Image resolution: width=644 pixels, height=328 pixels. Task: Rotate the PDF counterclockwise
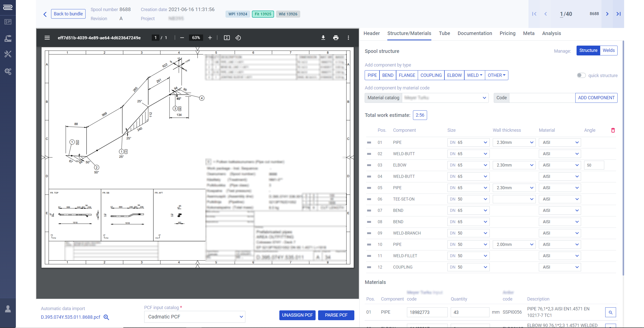pos(238,38)
